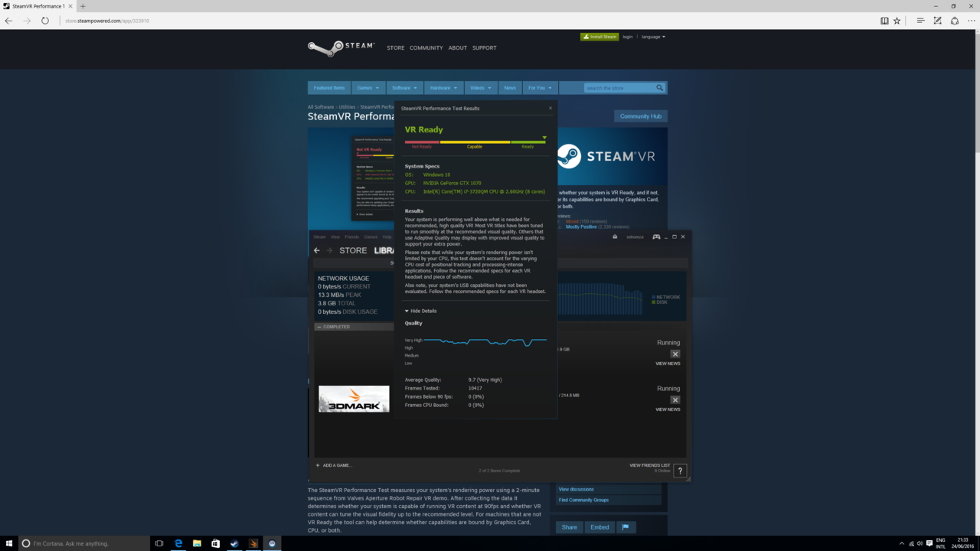The width and height of the screenshot is (980, 551).
Task: Click the question mark help button
Action: (x=680, y=471)
